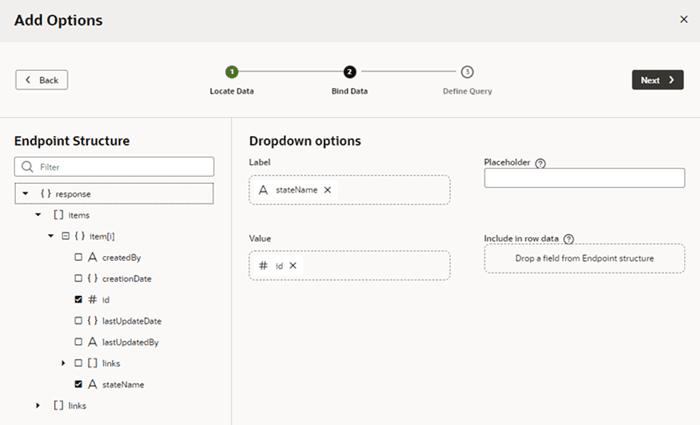Image resolution: width=700 pixels, height=425 pixels.
Task: Click the object icon beside creationDate
Action: coord(92,278)
